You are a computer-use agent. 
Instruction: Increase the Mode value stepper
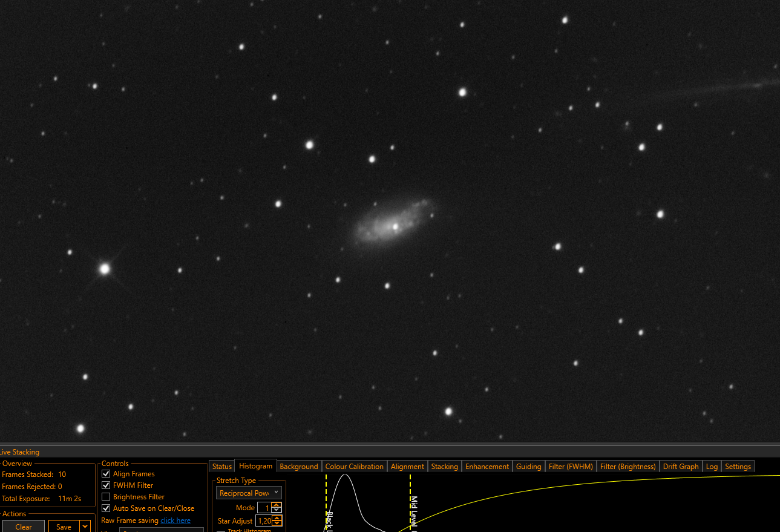[x=277, y=505]
